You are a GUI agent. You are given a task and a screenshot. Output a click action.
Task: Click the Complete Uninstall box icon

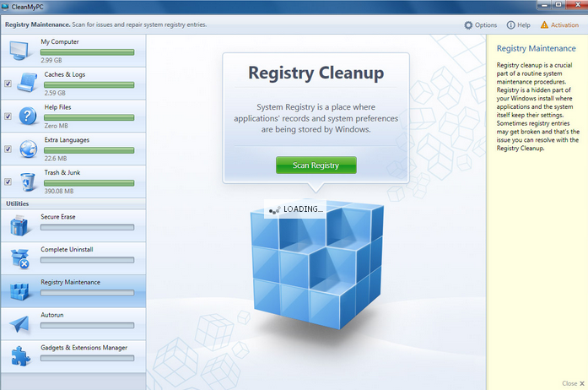click(19, 258)
